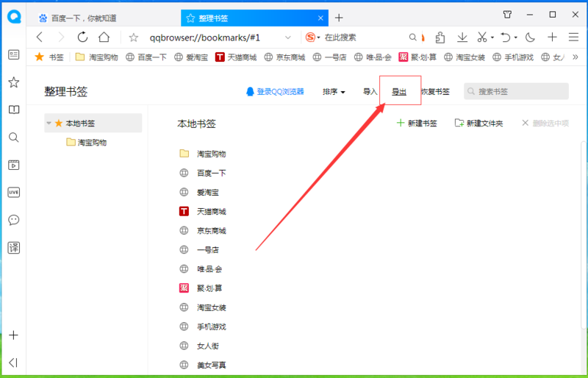Open the downloads arrow icon

(462, 38)
